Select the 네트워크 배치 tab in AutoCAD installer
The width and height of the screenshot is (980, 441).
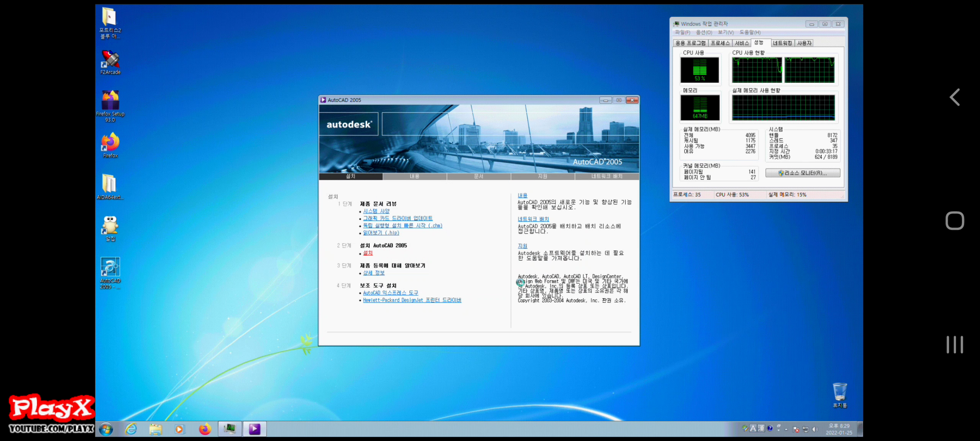tap(607, 176)
